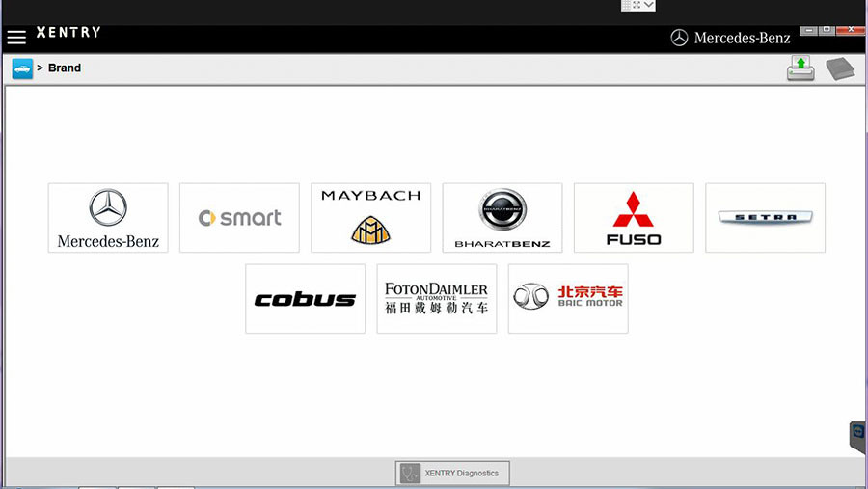The image size is (868, 489).
Task: Pick the BharatBenz brand tile
Action: [502, 218]
